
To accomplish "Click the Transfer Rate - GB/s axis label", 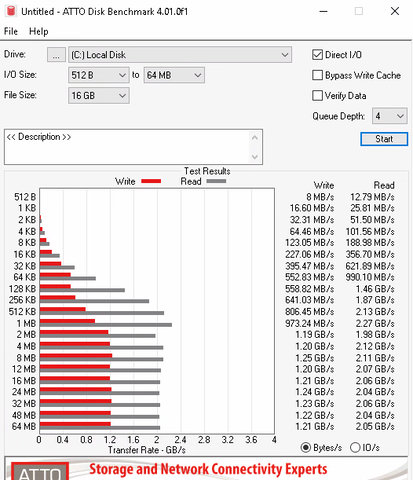I will pos(147,450).
